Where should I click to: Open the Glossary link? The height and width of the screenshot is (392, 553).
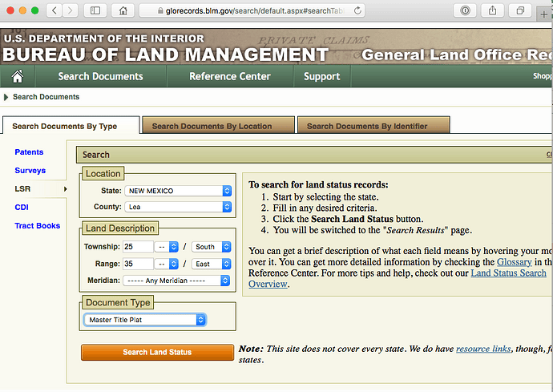[x=515, y=262]
